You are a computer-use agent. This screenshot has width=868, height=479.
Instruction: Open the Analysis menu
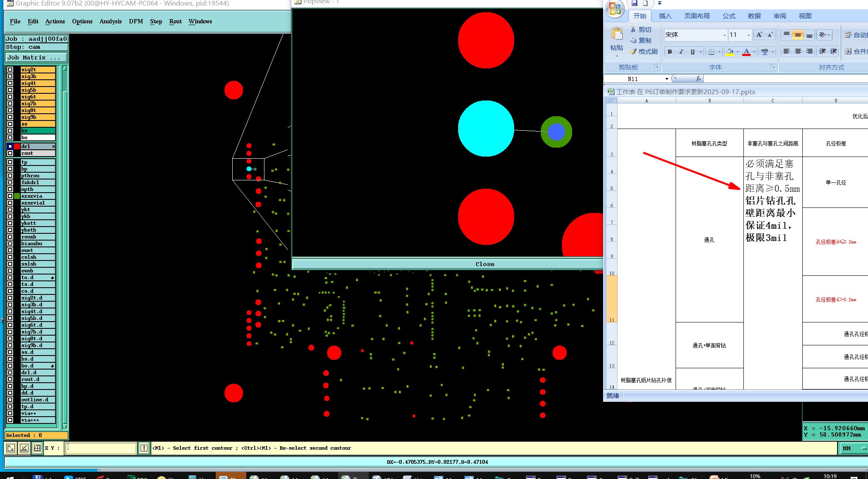click(111, 21)
